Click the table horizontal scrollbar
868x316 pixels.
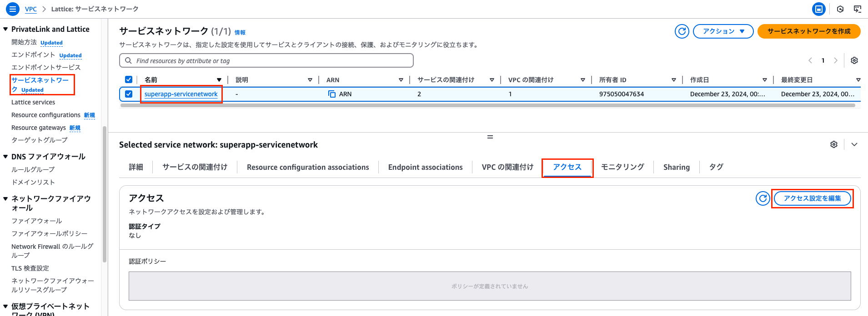point(487,105)
